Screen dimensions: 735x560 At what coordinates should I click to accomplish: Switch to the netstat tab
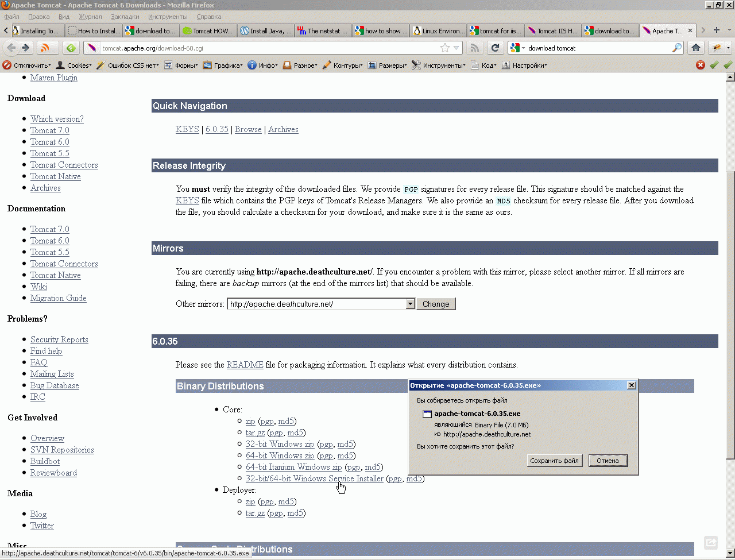(323, 31)
